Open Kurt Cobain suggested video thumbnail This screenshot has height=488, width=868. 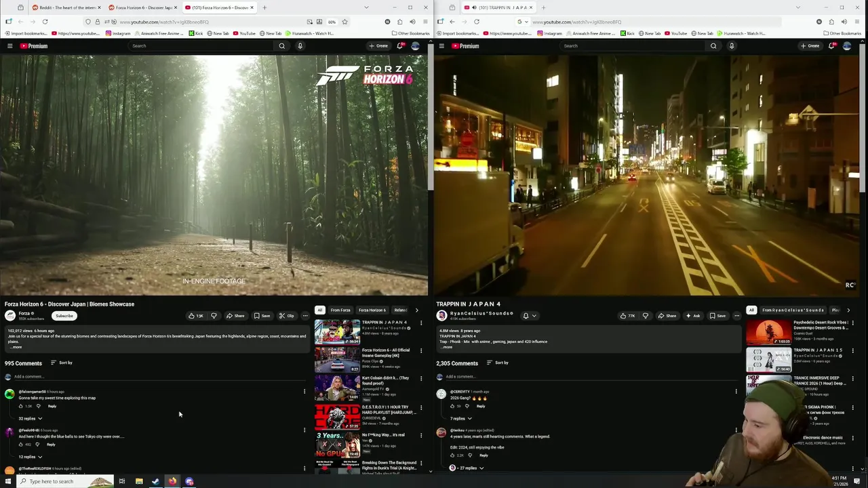point(337,388)
